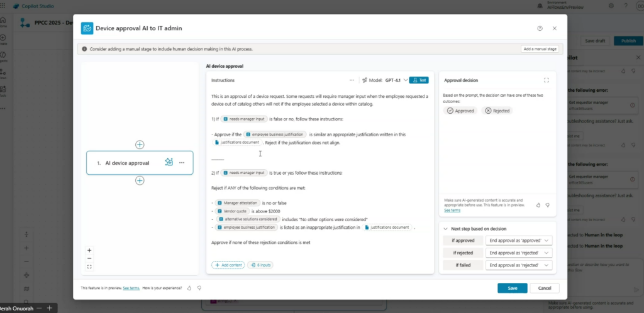Open Tools in the left sidebar
The width and height of the screenshot is (644, 313).
[x=3, y=91]
